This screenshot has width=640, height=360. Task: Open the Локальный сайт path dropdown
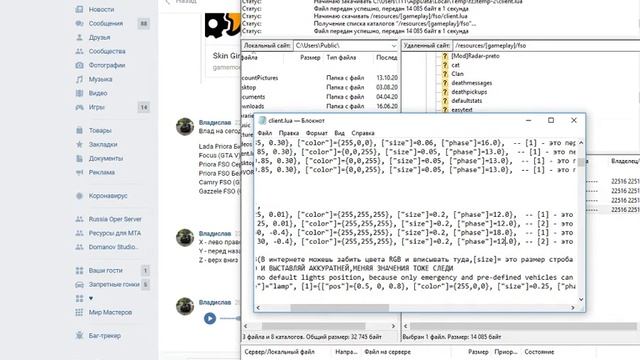393,46
